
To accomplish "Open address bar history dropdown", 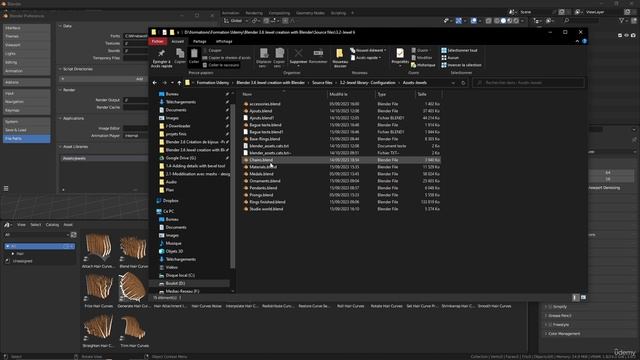I will point(453,83).
